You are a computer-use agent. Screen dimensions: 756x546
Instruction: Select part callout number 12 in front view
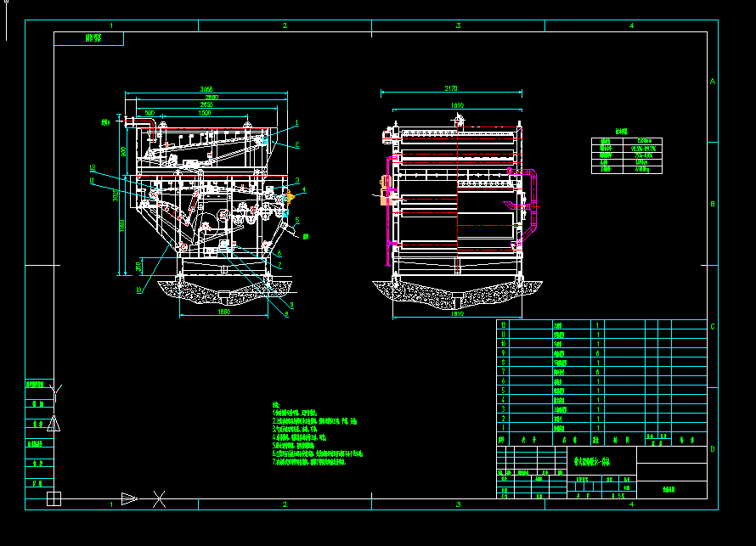[x=92, y=167]
